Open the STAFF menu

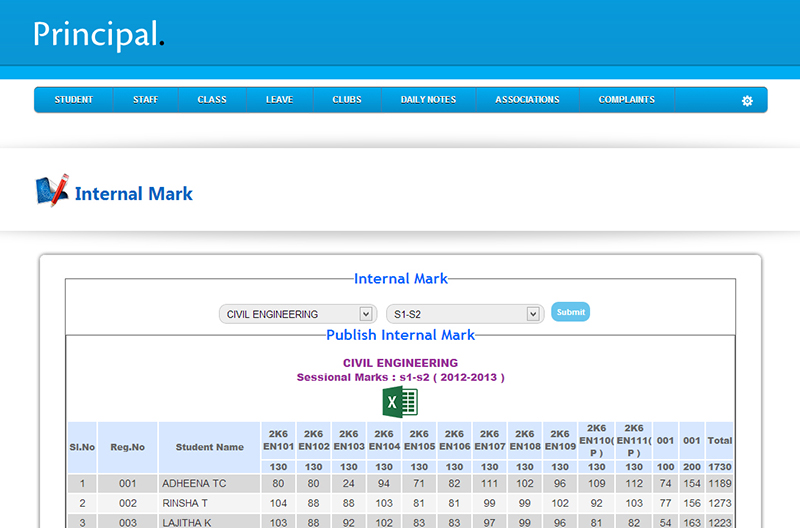click(x=145, y=100)
